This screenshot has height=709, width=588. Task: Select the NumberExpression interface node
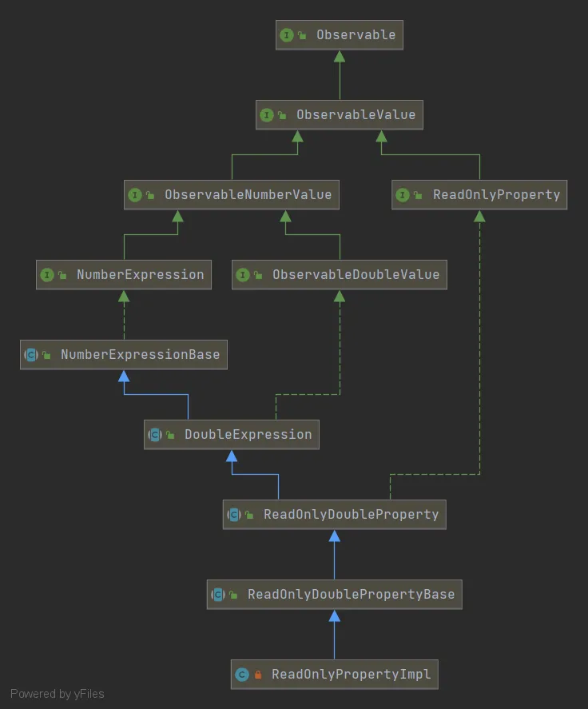pyautogui.click(x=140, y=275)
